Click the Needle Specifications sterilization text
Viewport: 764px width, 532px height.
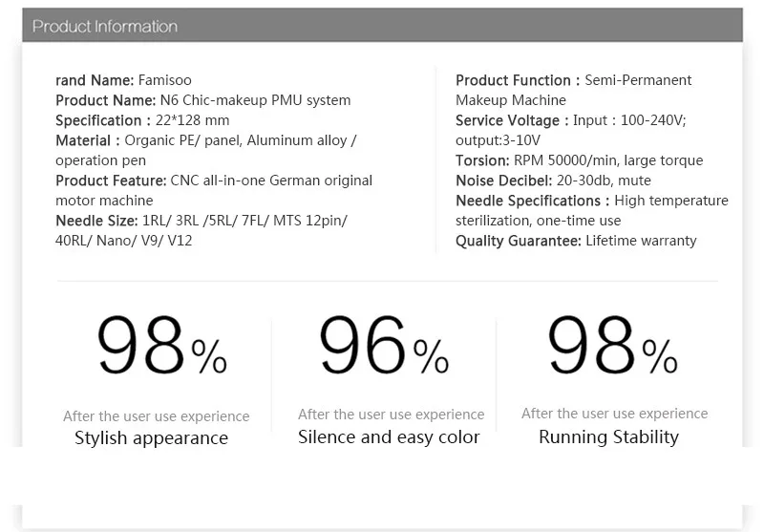pyautogui.click(x=591, y=210)
